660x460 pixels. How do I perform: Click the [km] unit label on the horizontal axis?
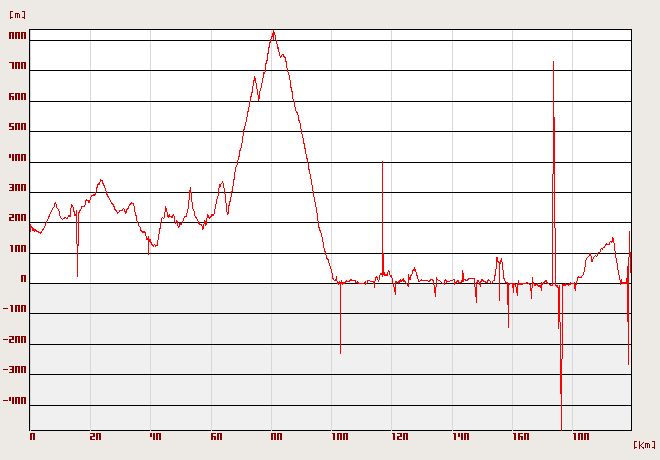645,444
